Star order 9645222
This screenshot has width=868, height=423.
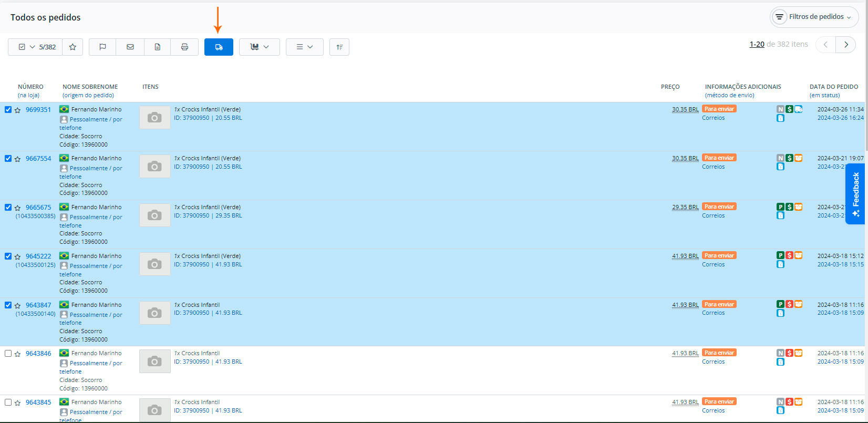17,257
